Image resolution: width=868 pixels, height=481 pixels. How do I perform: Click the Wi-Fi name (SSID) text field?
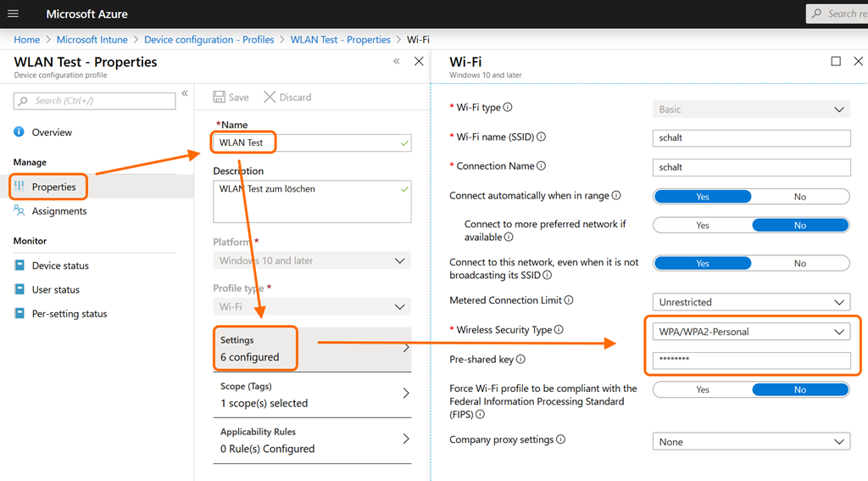pos(751,137)
